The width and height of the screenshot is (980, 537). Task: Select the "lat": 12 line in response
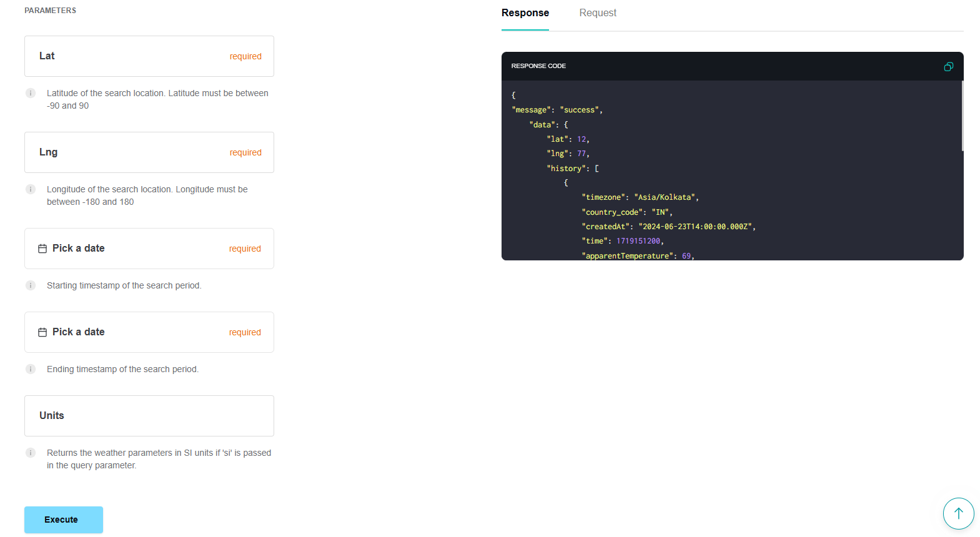click(568, 139)
